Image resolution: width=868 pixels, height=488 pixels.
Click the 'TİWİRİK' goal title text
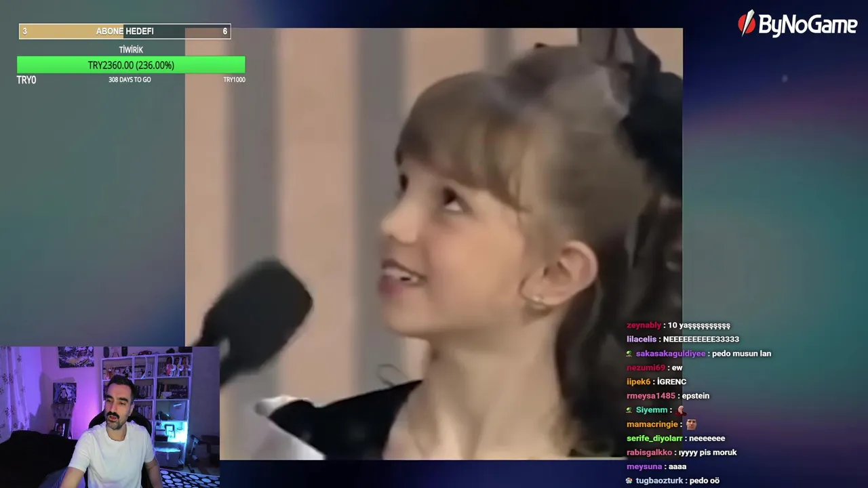(x=131, y=49)
